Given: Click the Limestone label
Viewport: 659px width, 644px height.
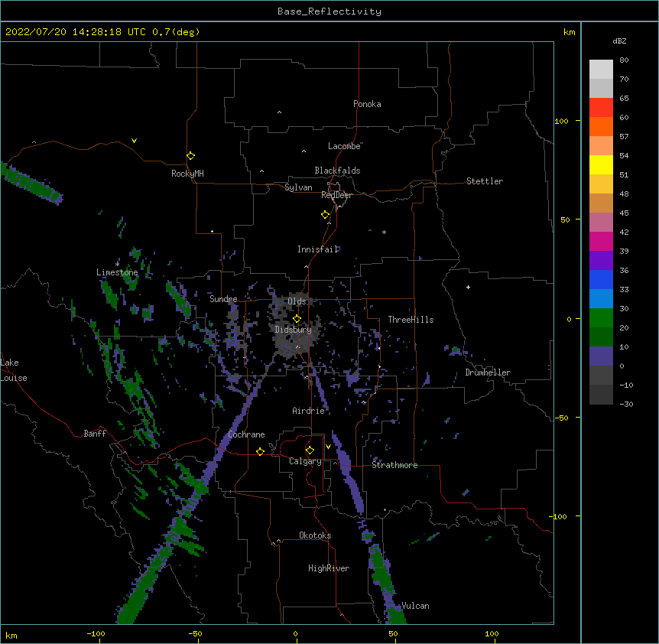Looking at the screenshot, I should click(x=117, y=272).
